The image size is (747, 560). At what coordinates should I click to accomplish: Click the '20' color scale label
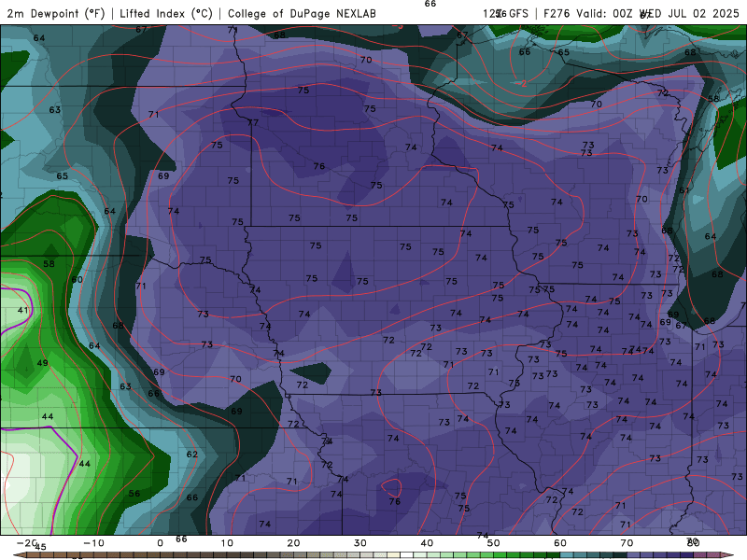(293, 543)
